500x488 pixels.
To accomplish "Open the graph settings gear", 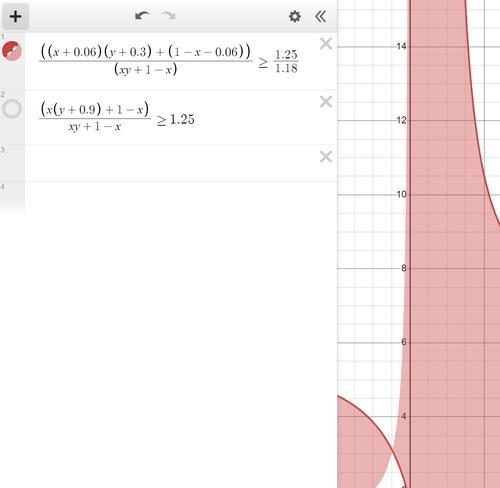I will pyautogui.click(x=295, y=16).
